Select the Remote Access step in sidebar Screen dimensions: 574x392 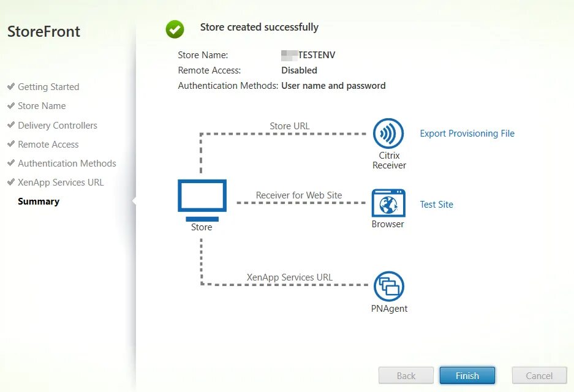(48, 145)
